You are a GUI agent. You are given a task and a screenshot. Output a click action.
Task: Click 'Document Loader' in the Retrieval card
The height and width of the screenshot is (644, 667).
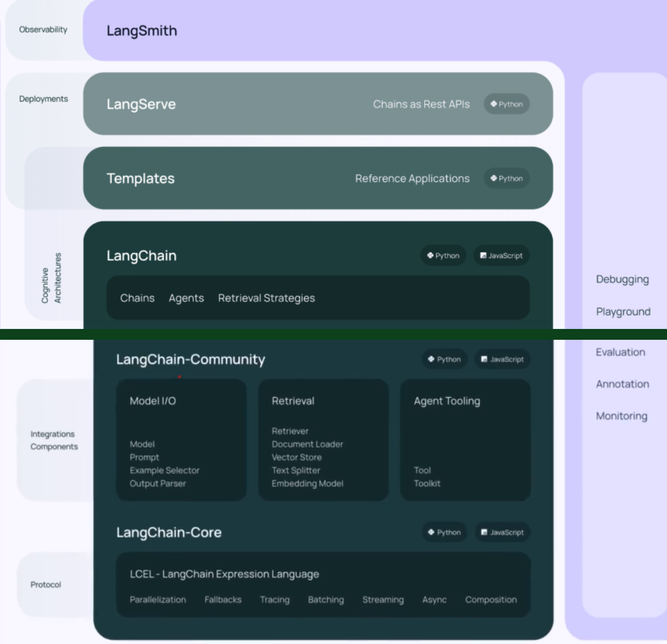click(307, 444)
